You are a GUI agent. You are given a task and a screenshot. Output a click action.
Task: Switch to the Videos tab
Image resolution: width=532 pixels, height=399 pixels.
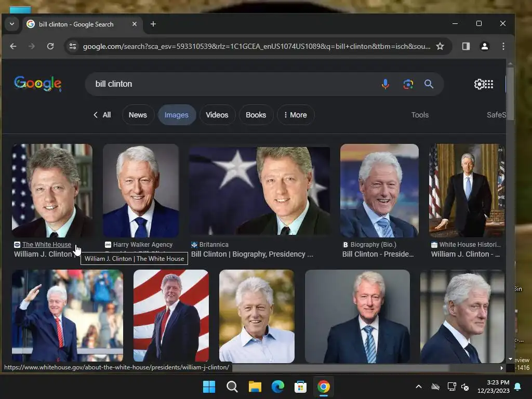point(217,115)
